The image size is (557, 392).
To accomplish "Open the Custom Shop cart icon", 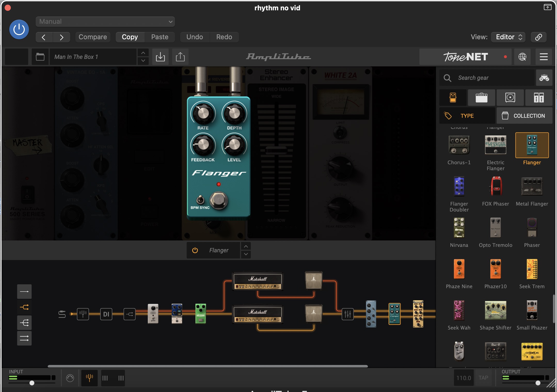I will (544, 78).
